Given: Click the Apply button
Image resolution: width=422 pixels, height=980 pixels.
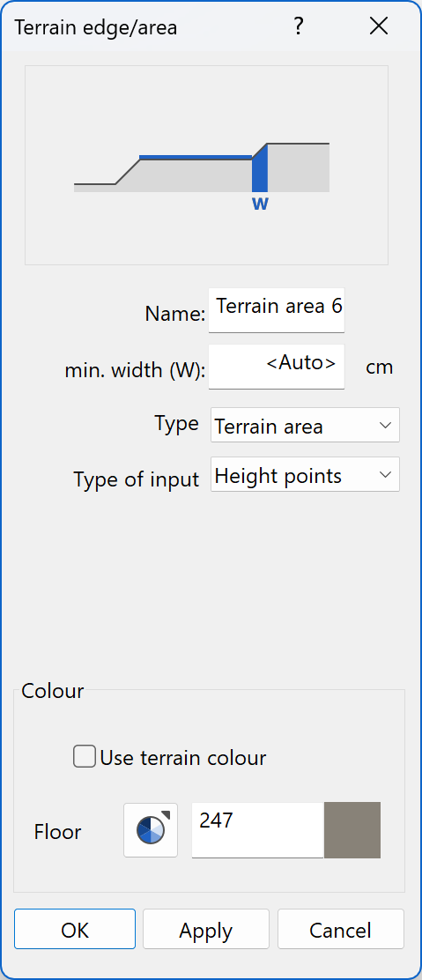Looking at the screenshot, I should coord(206,930).
